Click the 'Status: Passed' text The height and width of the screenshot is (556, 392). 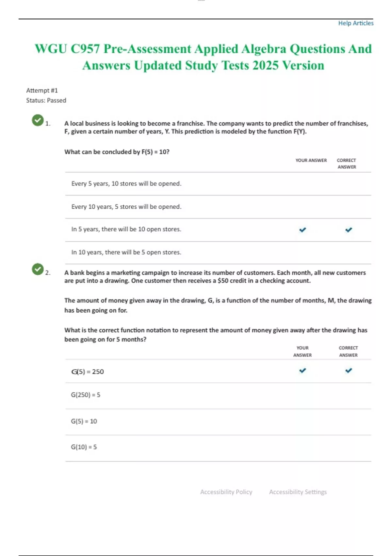point(46,100)
